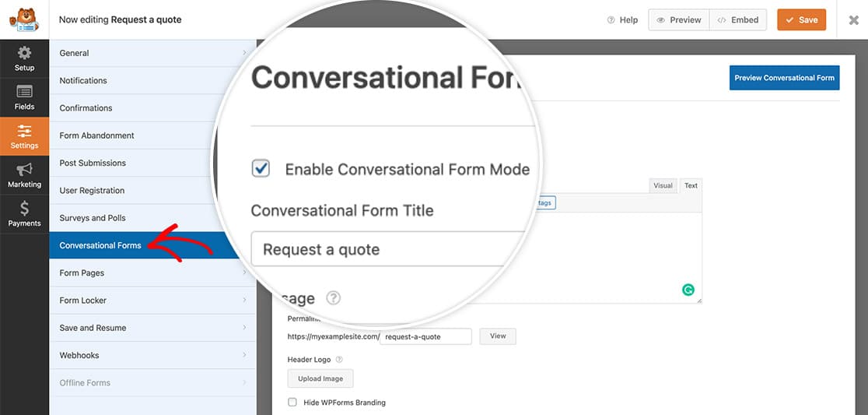Click the Preview button in the top bar
This screenshot has width=868, height=415.
click(x=679, y=20)
